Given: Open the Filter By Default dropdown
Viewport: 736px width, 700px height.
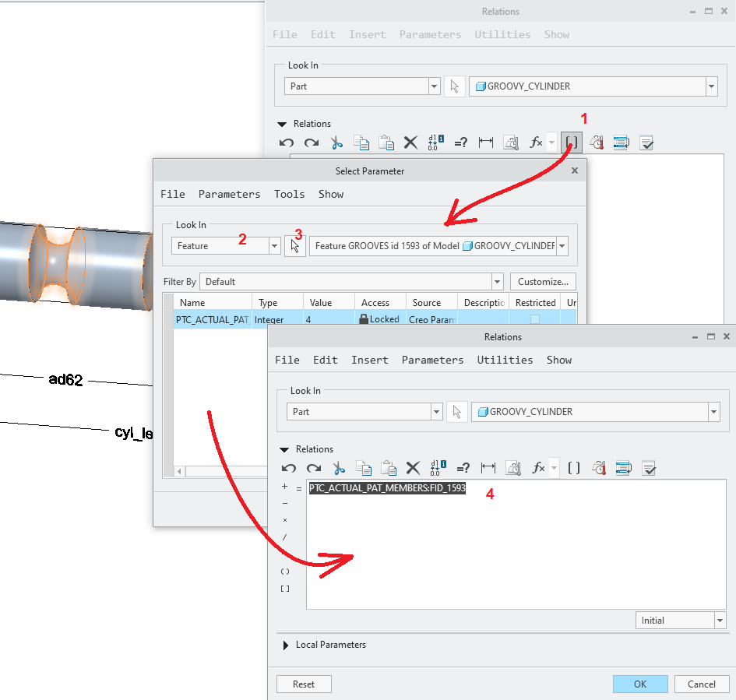Looking at the screenshot, I should (x=497, y=282).
